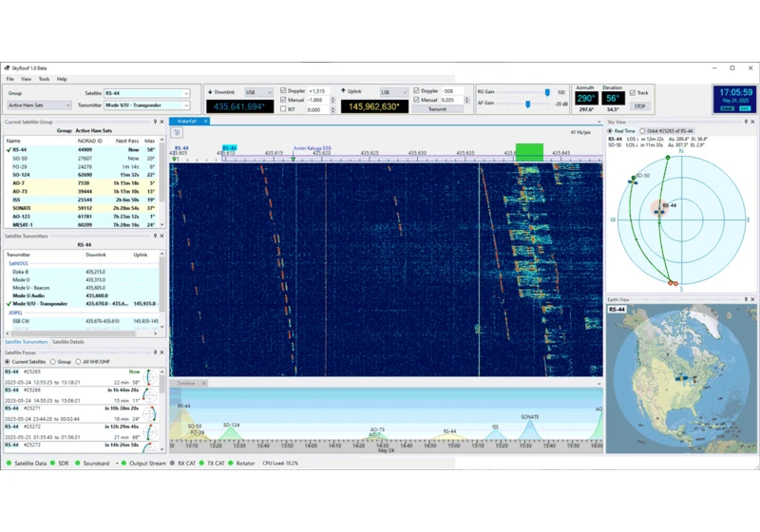
Task: Close the Waterfall tab
Action: [x=205, y=122]
